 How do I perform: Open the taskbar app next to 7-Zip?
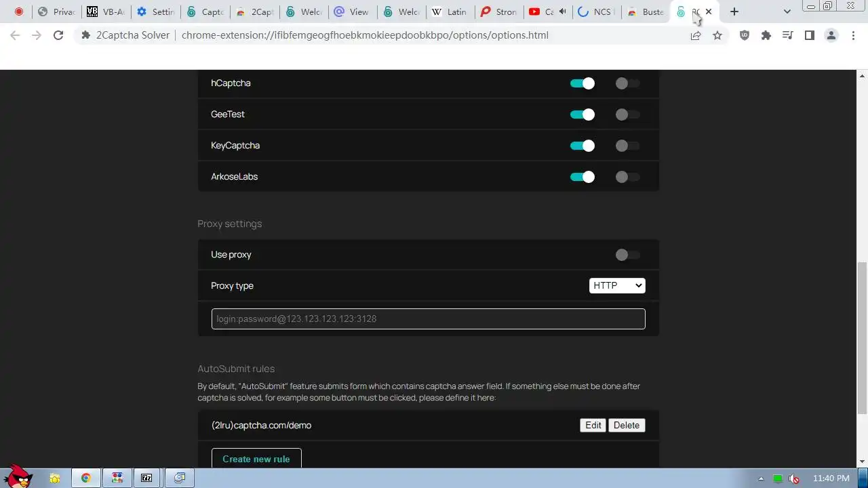[179, 479]
